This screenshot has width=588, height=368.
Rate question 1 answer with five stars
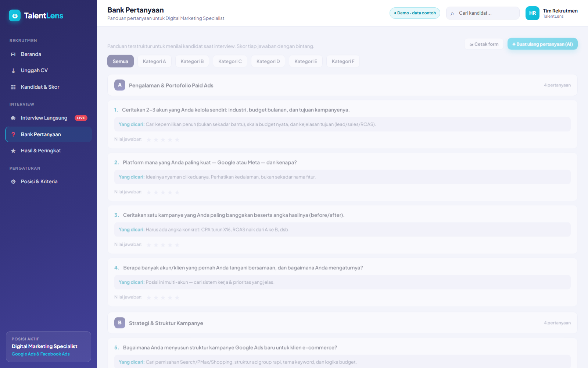[x=177, y=139]
